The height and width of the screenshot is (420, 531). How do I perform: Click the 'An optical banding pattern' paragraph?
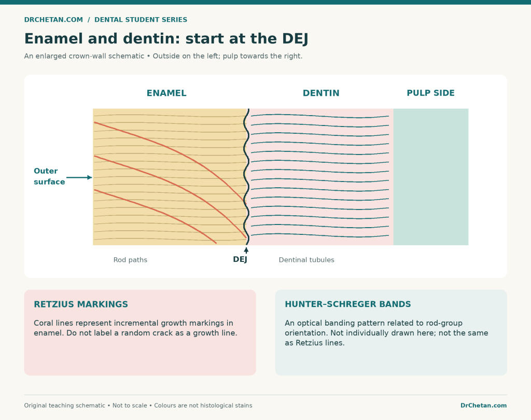[386, 333]
